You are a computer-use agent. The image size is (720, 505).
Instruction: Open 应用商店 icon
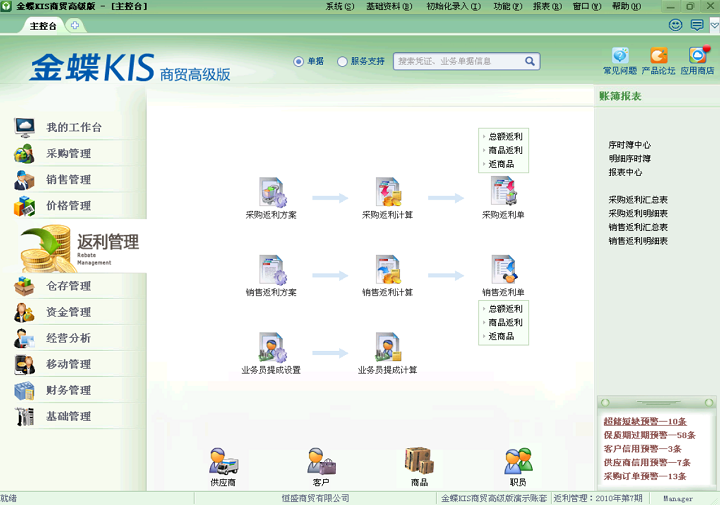[697, 61]
